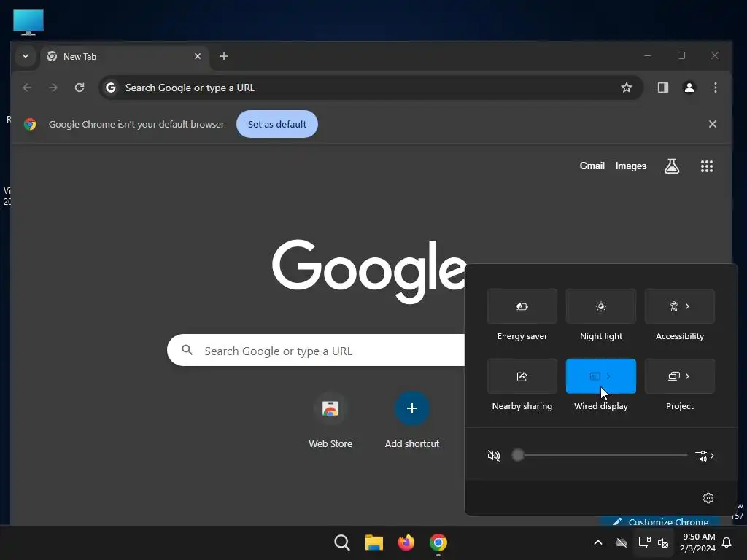Open the Chrome profile avatar menu
This screenshot has height=560, width=747.
pos(689,87)
